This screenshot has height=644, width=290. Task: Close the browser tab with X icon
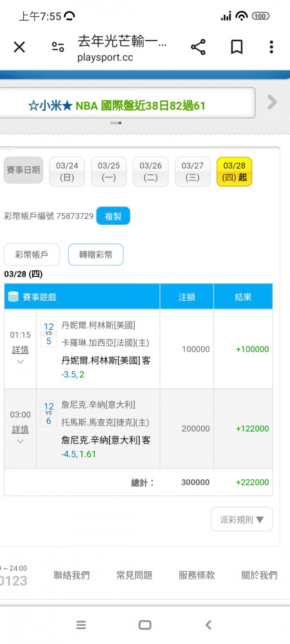point(19,47)
